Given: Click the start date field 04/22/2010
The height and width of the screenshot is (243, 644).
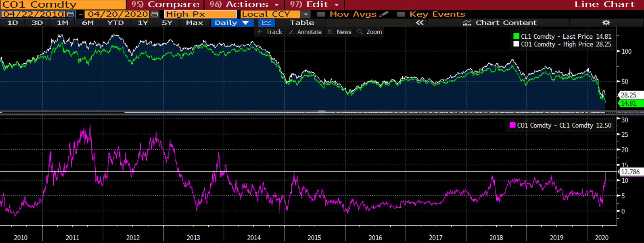Looking at the screenshot, I should pyautogui.click(x=33, y=14).
